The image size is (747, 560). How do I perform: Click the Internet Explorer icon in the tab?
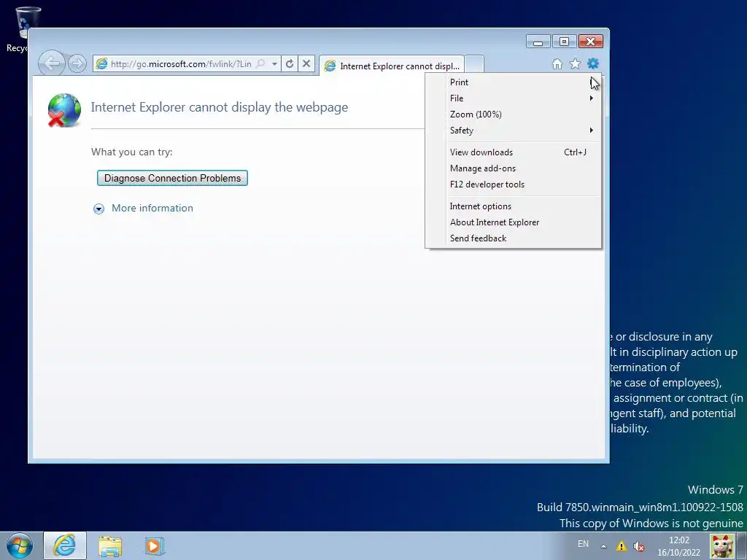click(330, 66)
